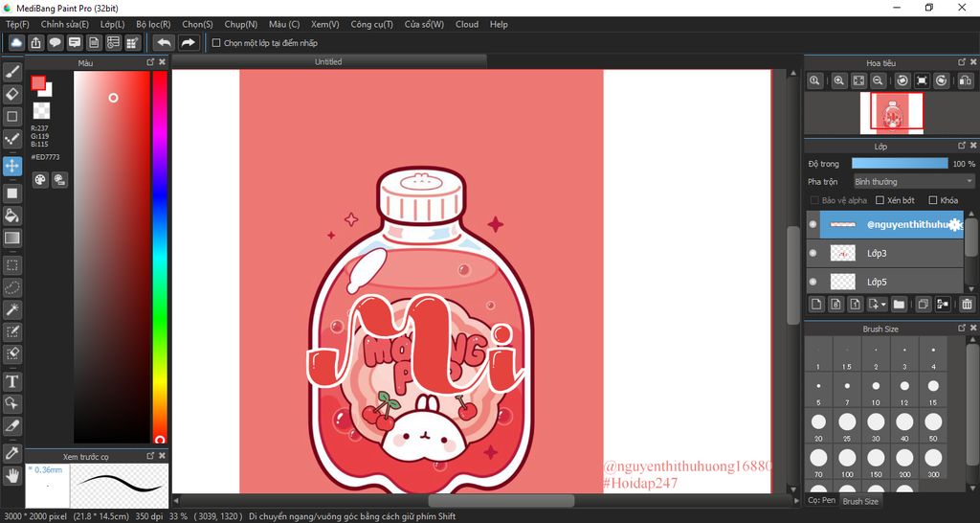This screenshot has width=980, height=523.
Task: Adjust the 'Độ trong' opacity slider
Action: [900, 163]
